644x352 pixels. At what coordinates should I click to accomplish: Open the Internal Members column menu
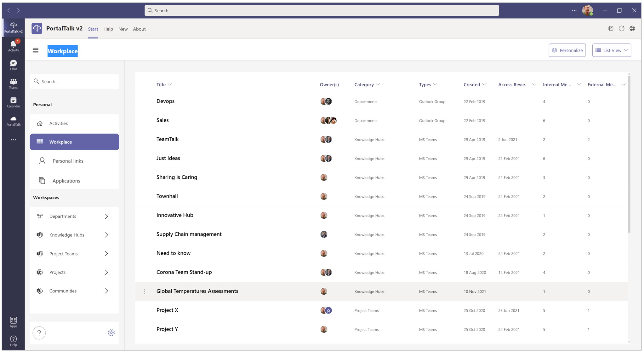click(579, 84)
